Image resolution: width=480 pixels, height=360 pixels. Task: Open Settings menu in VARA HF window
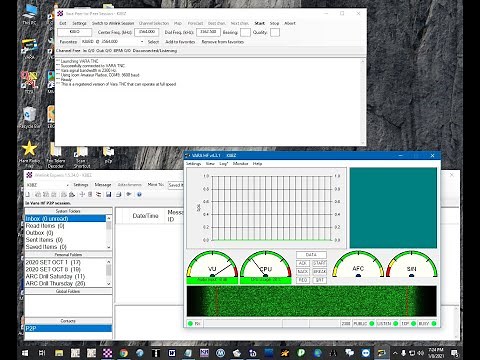click(x=193, y=164)
